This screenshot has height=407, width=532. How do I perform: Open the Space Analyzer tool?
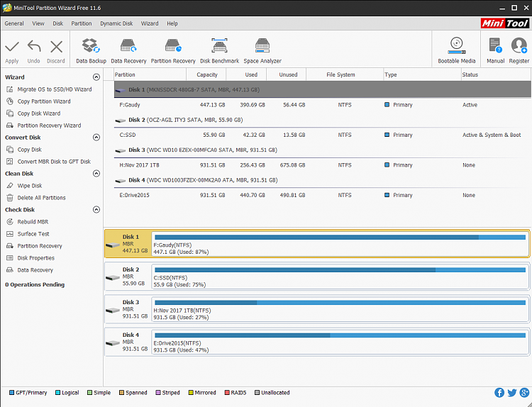click(x=262, y=50)
